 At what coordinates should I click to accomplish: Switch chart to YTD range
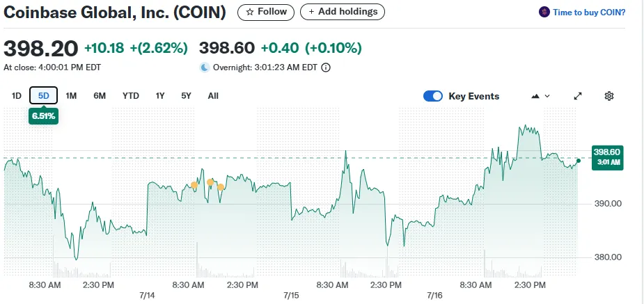pos(130,96)
